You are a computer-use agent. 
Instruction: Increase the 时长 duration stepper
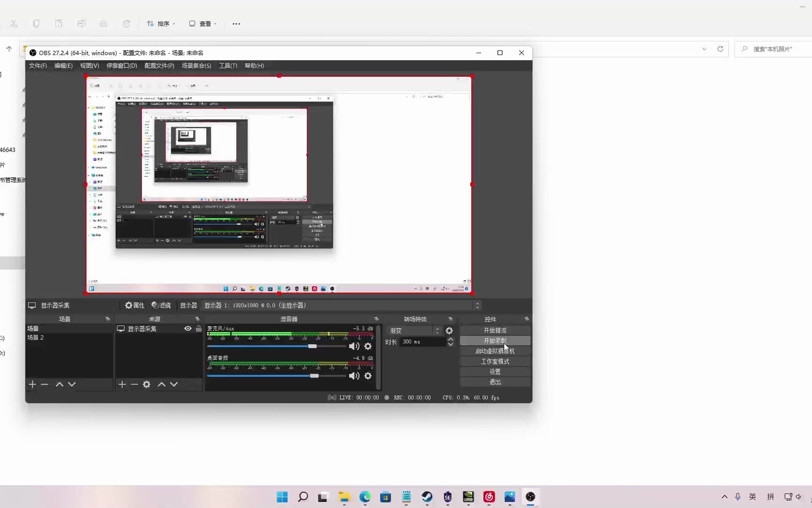451,339
